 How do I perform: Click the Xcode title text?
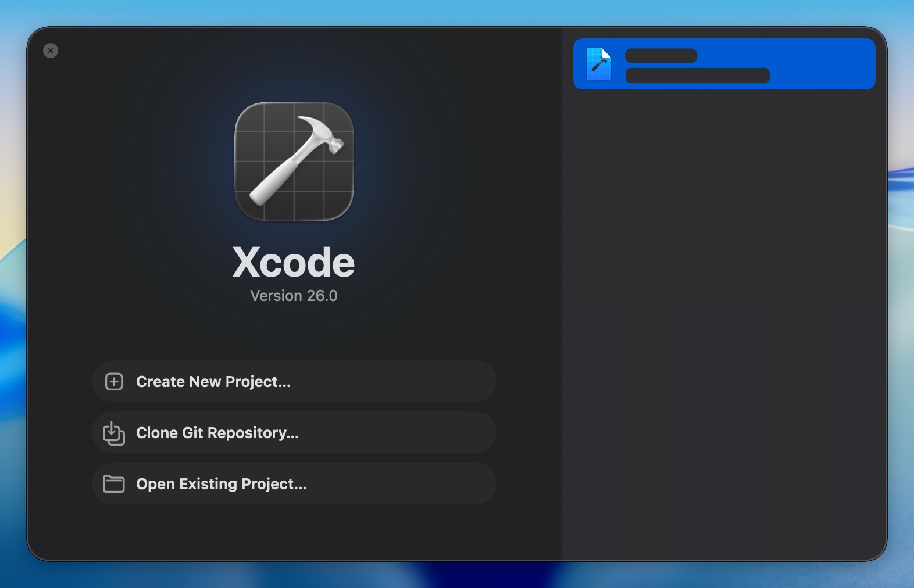point(294,263)
